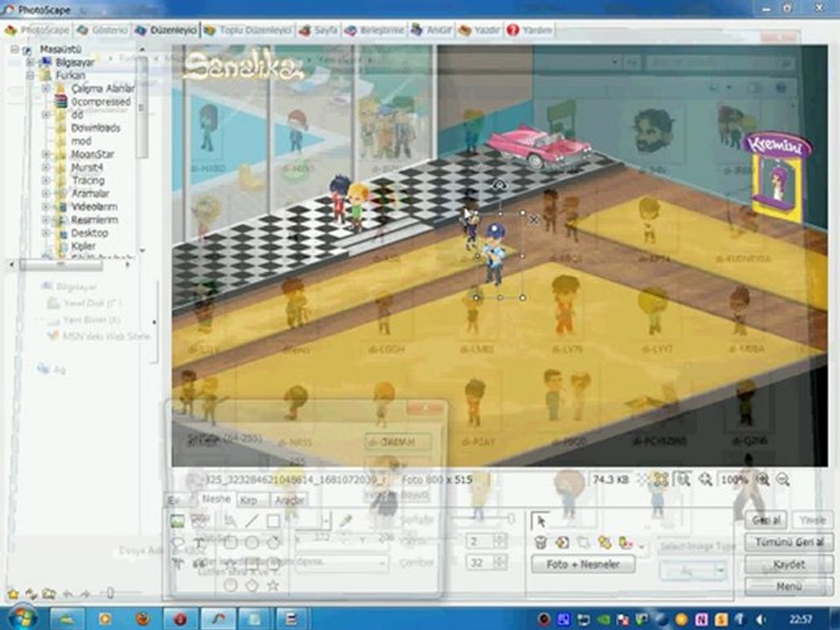840x630 pixels.
Task: Select the 0compressed archive item
Action: [x=101, y=101]
